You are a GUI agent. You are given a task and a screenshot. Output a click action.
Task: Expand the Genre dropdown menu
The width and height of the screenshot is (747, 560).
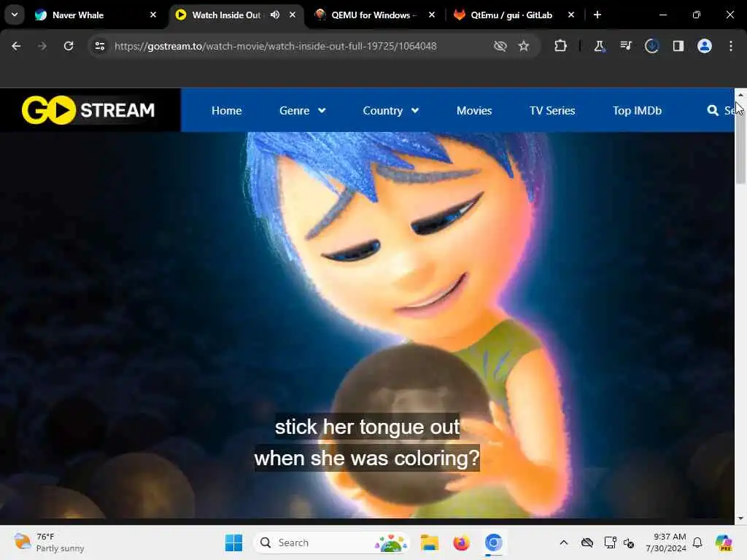pyautogui.click(x=303, y=111)
